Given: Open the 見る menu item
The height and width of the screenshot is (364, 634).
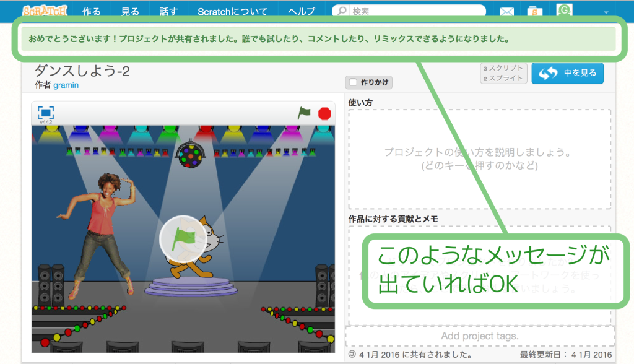Looking at the screenshot, I should click(130, 11).
